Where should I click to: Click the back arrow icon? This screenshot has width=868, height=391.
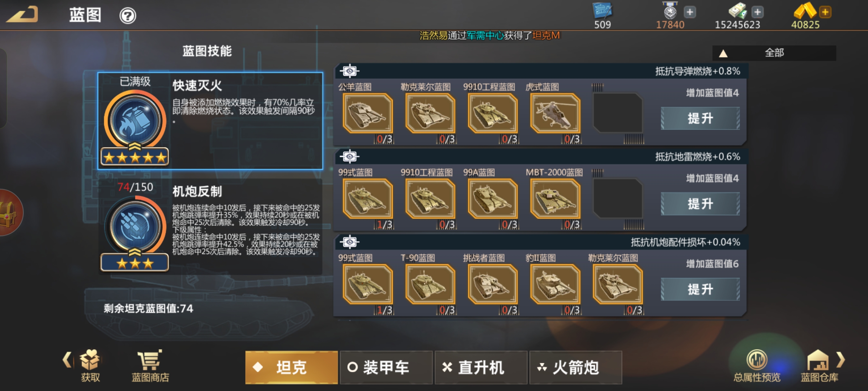[22, 14]
